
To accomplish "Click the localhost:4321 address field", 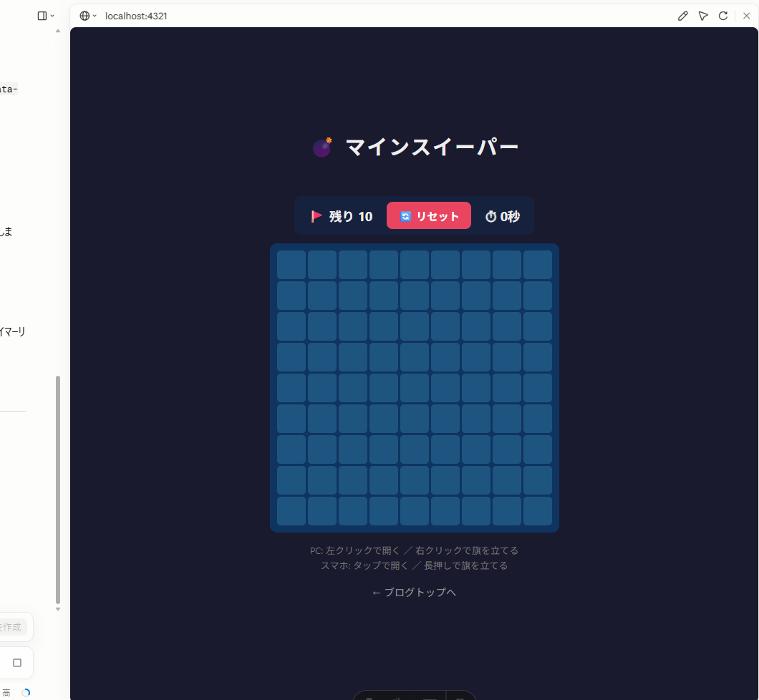I will pyautogui.click(x=136, y=16).
